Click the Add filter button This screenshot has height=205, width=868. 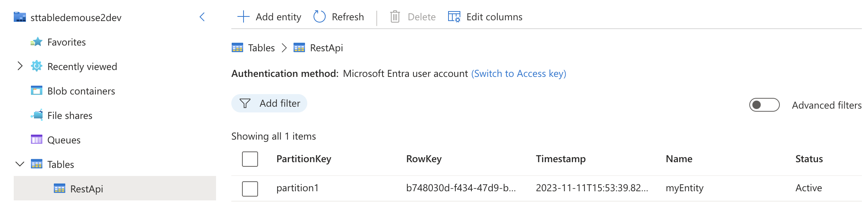click(x=269, y=103)
